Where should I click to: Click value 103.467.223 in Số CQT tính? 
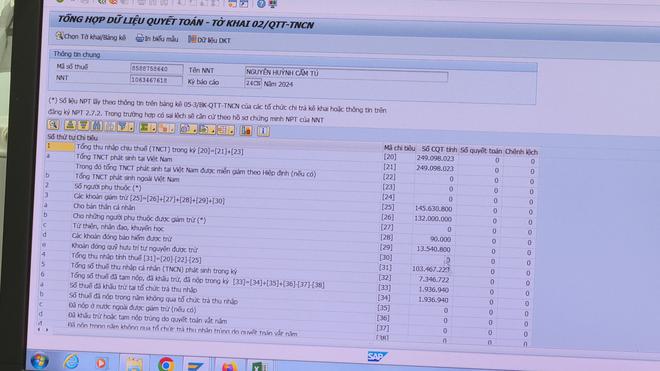[431, 269]
